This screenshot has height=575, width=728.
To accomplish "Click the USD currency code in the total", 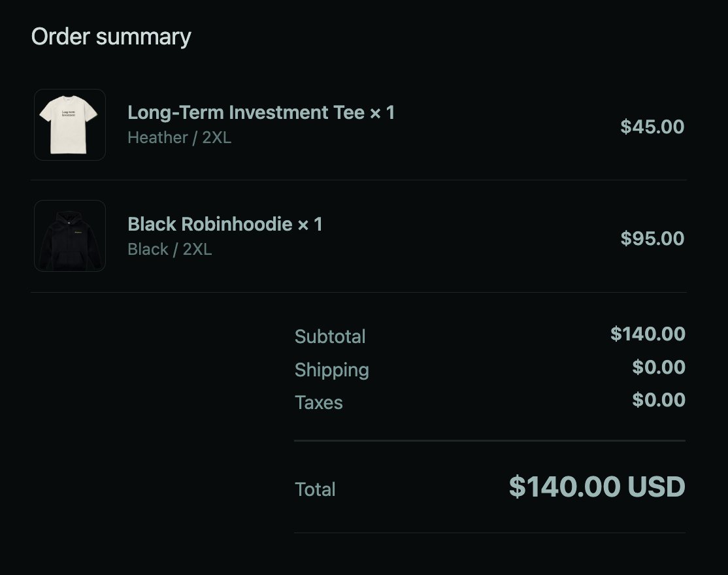I will pos(656,487).
